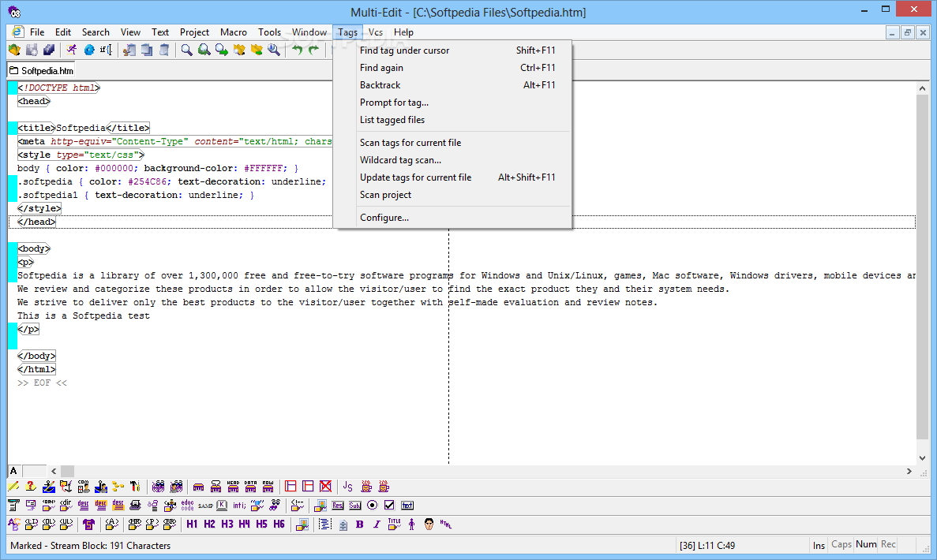937x560 pixels.
Task: Open the View menu
Action: point(130,32)
